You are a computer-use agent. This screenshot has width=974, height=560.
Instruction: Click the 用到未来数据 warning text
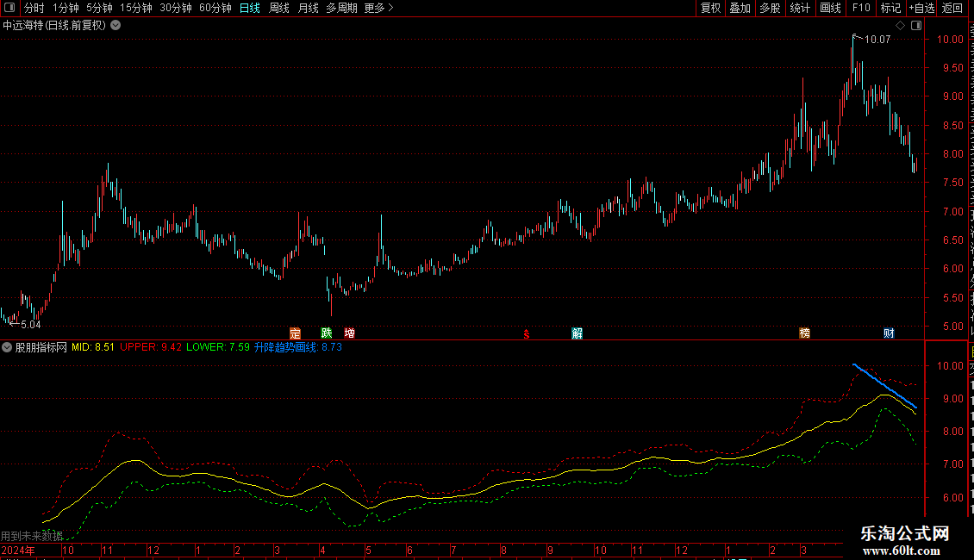click(32, 536)
